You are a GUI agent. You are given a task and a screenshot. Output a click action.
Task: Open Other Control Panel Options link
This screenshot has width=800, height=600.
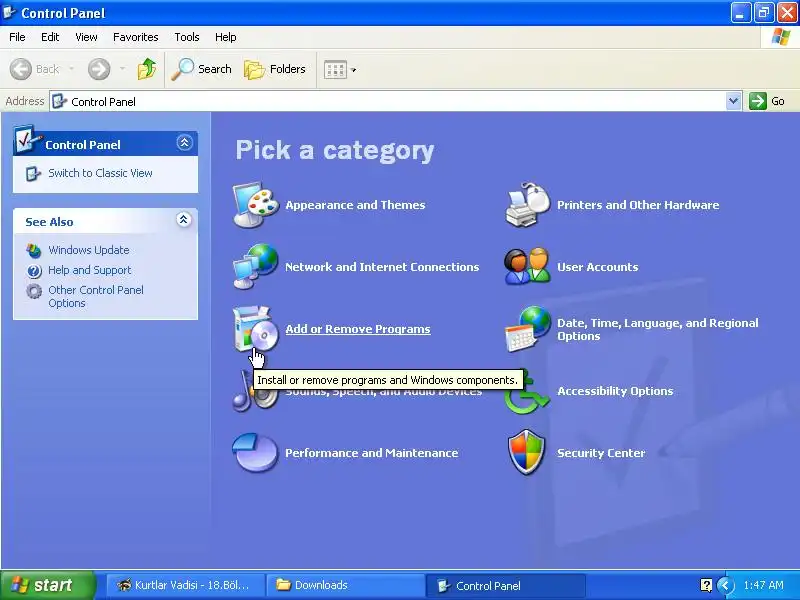[96, 296]
